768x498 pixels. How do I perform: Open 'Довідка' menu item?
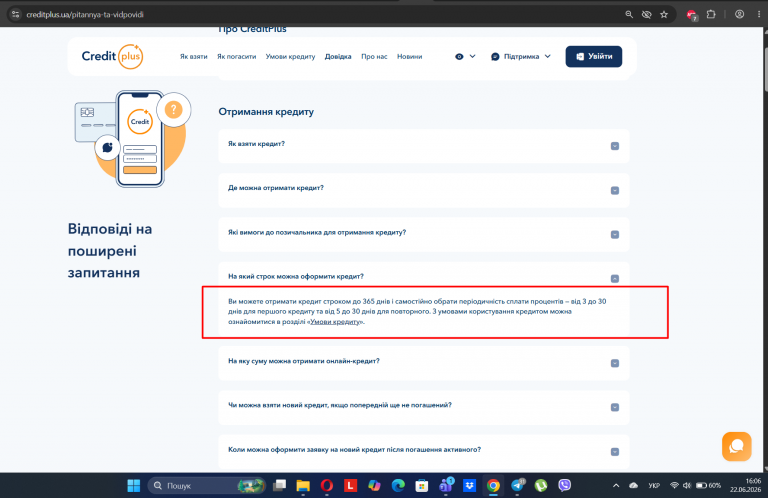(x=338, y=56)
